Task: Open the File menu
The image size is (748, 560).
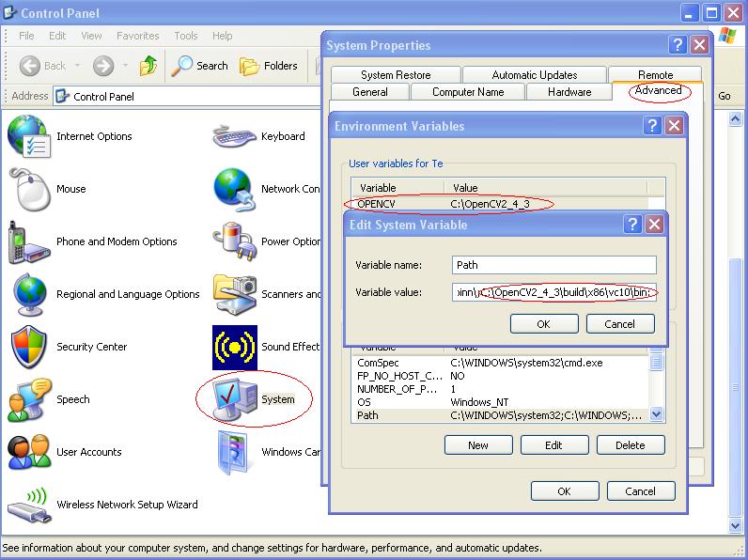Action: pyautogui.click(x=26, y=36)
